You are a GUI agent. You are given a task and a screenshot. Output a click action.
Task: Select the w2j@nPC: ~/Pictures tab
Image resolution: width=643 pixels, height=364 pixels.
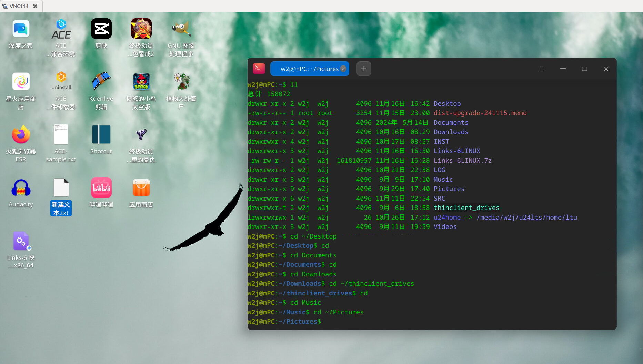click(310, 69)
